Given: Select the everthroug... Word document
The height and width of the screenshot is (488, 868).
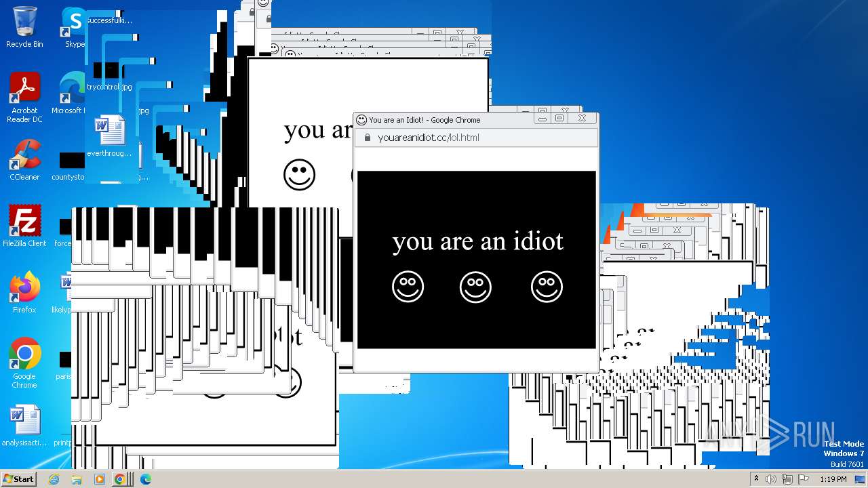Looking at the screenshot, I should point(109,137).
